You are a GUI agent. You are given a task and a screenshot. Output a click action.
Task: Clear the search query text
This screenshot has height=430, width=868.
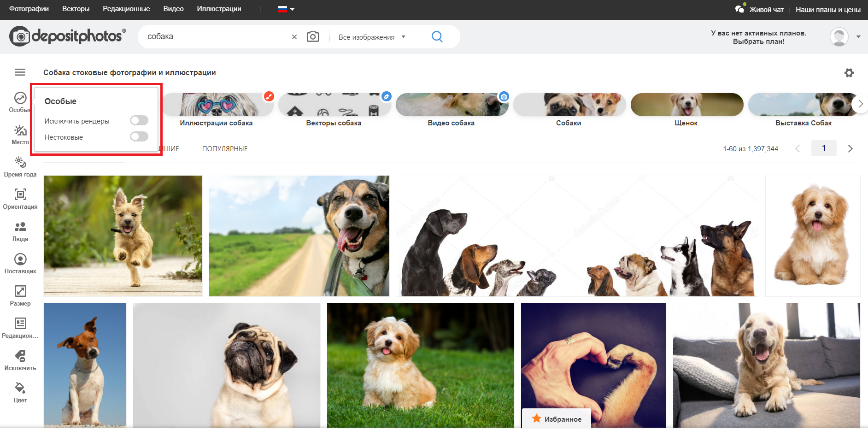(294, 37)
